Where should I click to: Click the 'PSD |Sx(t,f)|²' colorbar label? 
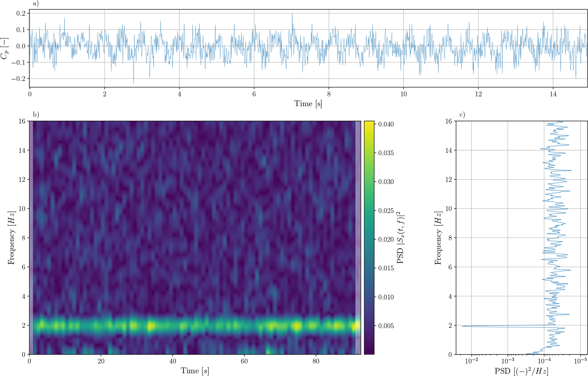tap(401, 238)
